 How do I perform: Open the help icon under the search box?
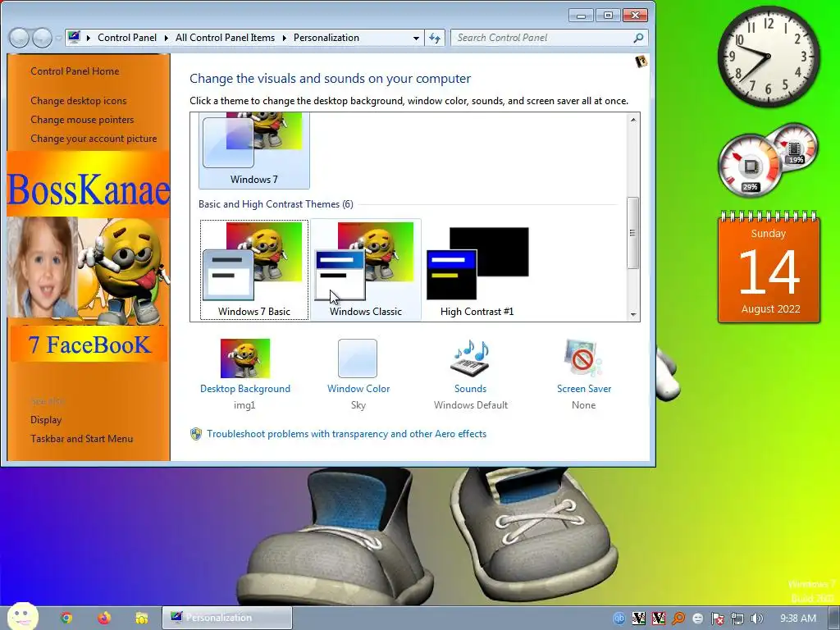[x=641, y=62]
